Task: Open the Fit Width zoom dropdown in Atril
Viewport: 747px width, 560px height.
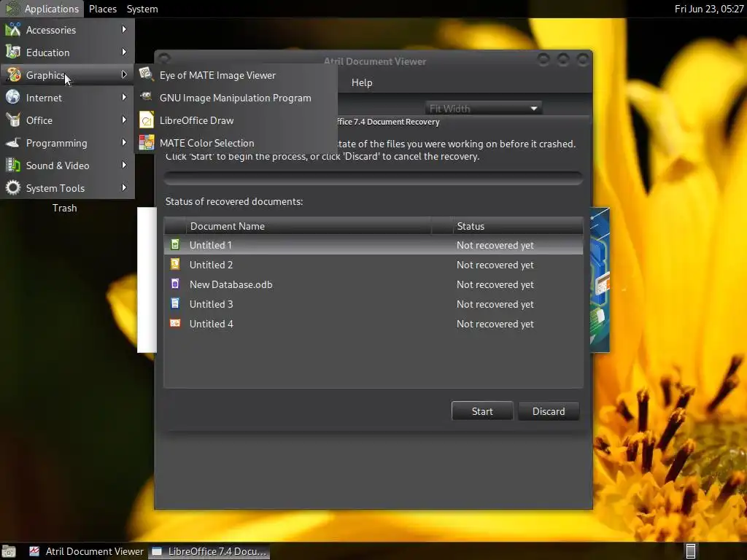Action: (x=483, y=109)
